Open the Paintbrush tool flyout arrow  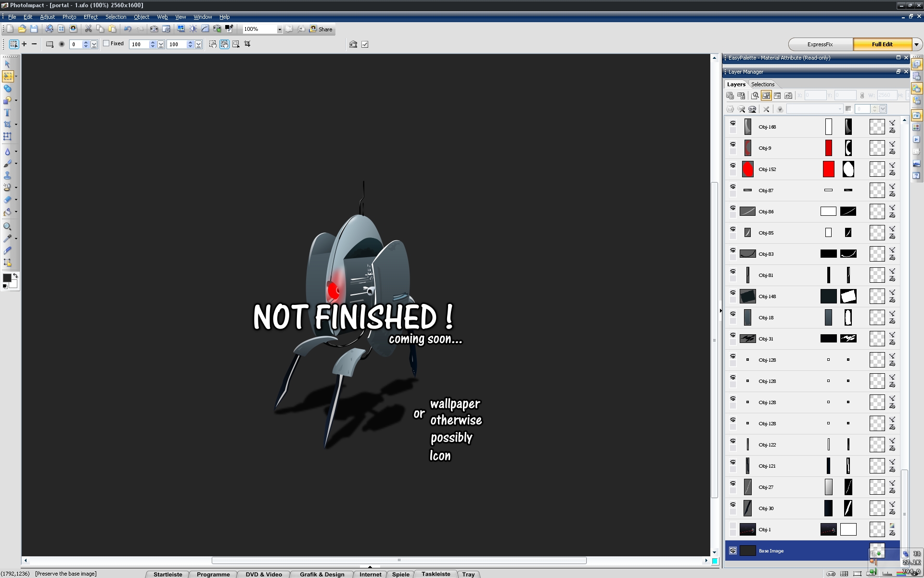point(16,164)
